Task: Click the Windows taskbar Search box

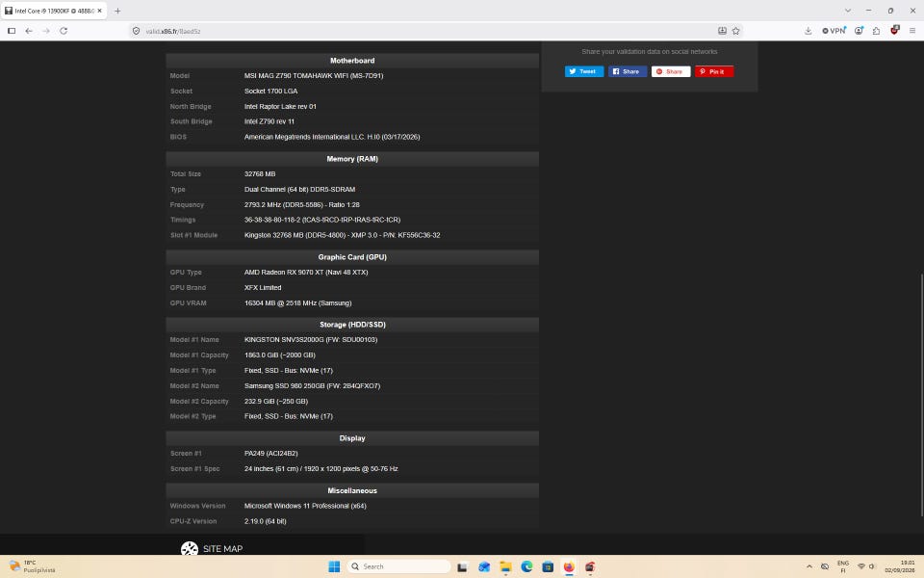Action: coord(398,566)
